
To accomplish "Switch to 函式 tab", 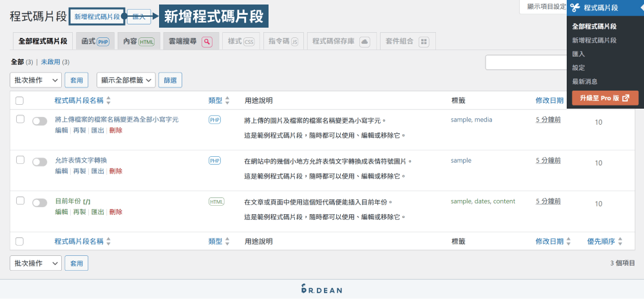I will (95, 41).
